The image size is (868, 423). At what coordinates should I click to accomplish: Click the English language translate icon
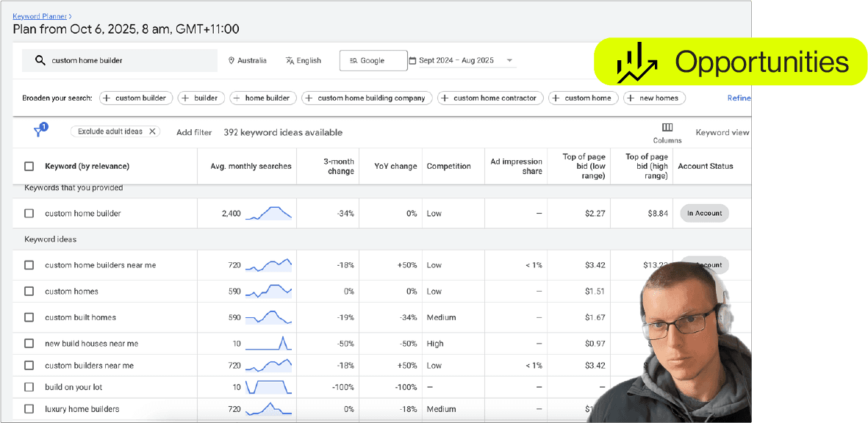(x=290, y=61)
